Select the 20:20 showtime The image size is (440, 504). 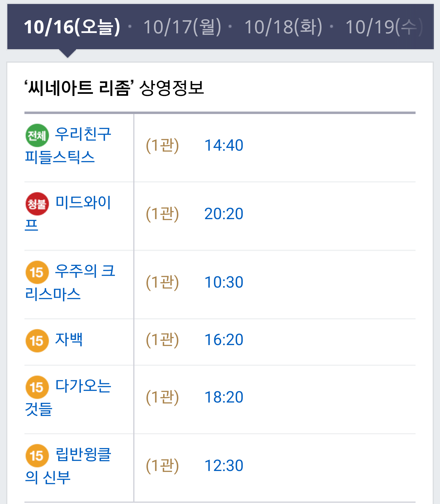(x=224, y=214)
